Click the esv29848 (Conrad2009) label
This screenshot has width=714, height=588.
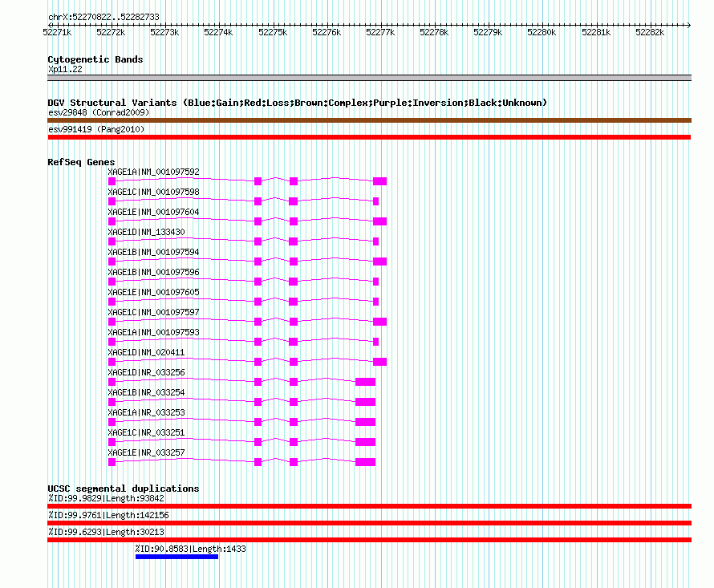coord(99,112)
